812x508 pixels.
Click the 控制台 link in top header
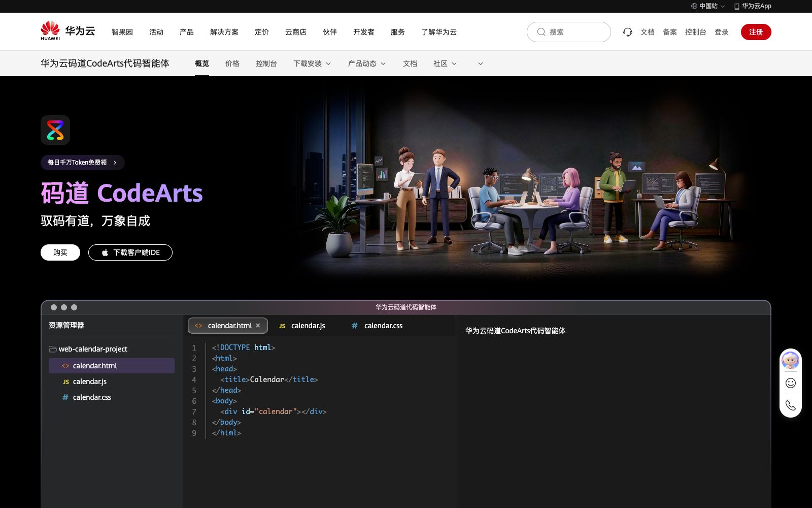pyautogui.click(x=696, y=32)
